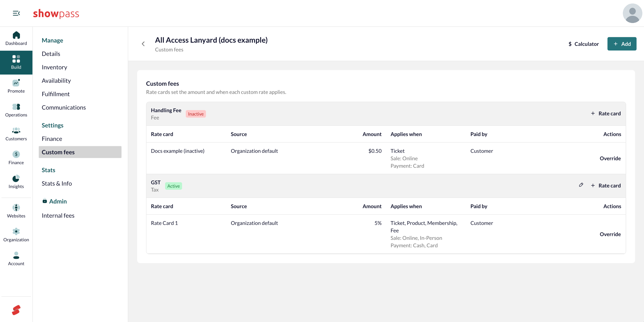The height and width of the screenshot is (322, 644).
Task: Open Internal fees under Admin
Action: [x=58, y=215]
